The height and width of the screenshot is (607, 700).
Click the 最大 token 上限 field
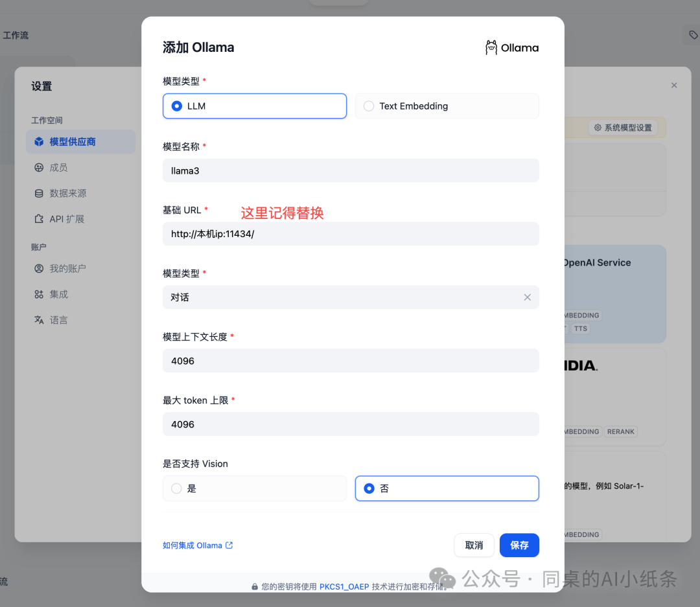point(351,424)
